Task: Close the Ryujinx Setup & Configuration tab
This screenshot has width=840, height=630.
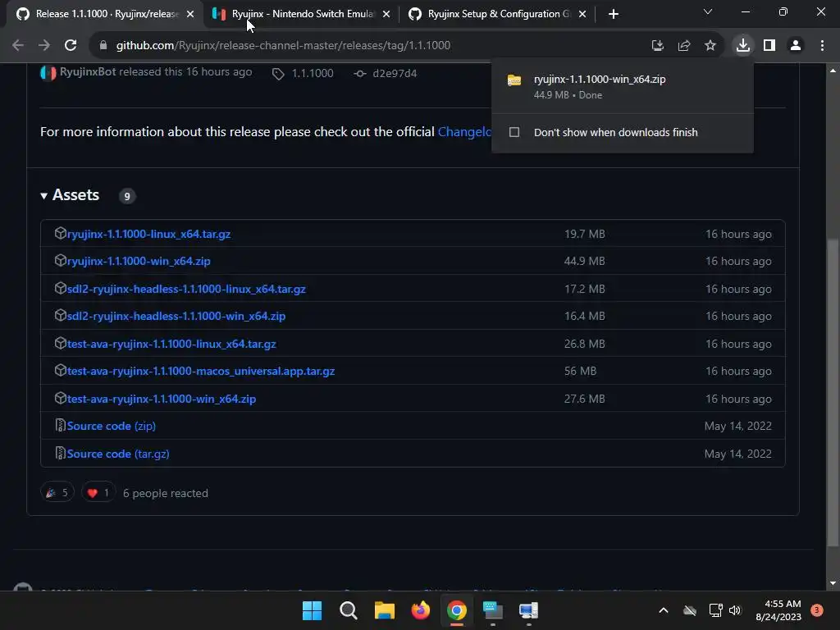Action: tap(582, 14)
